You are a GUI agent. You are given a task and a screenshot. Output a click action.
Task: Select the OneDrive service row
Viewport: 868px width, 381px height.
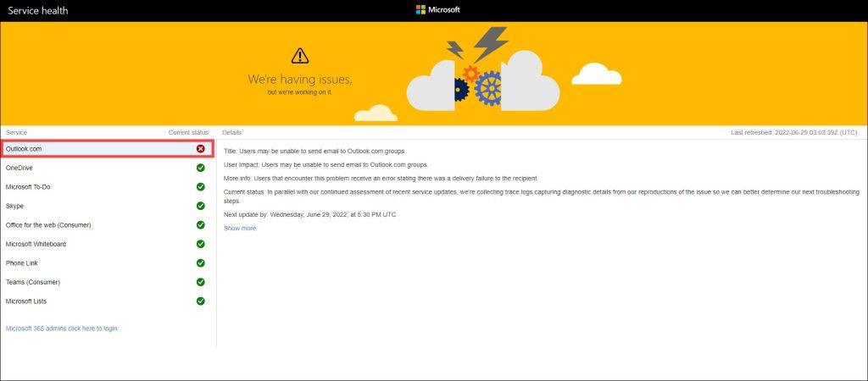point(108,168)
